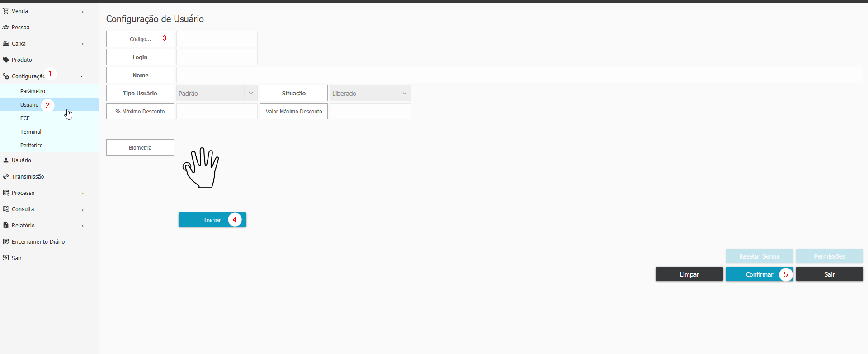Click the Encerramento Diário icon
The width and height of the screenshot is (868, 354).
click(x=6, y=241)
